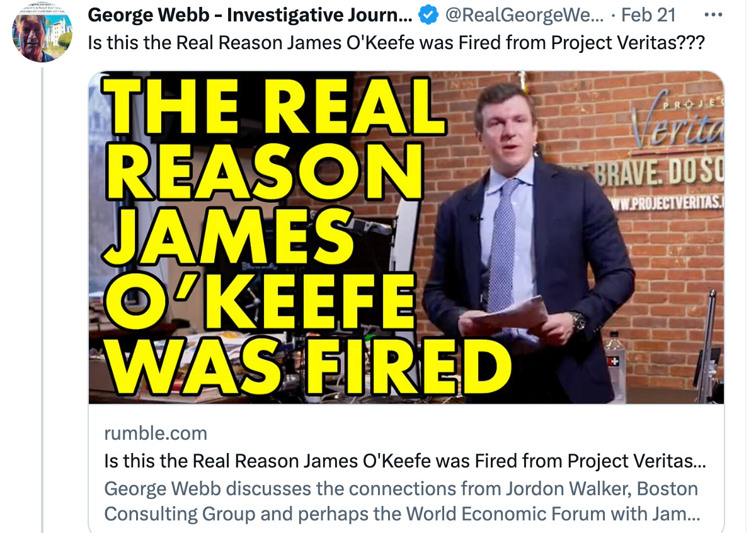Click the link card title below rumble.com
Image resolution: width=756 pixels, height=533 pixels.
(x=405, y=461)
